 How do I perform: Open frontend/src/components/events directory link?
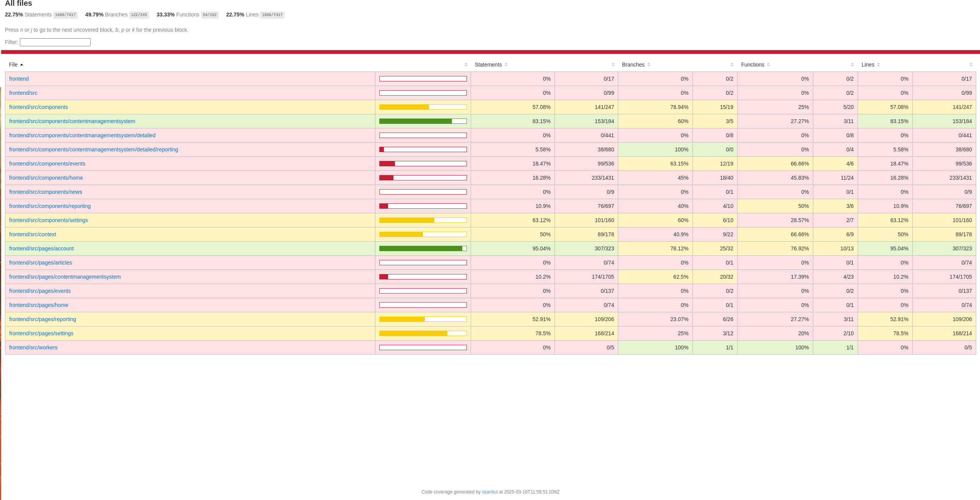coord(47,164)
